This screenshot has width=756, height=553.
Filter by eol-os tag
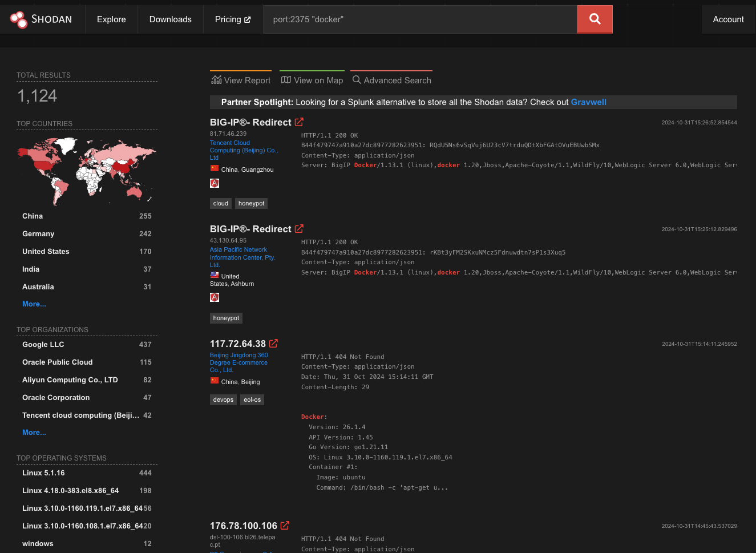click(252, 399)
